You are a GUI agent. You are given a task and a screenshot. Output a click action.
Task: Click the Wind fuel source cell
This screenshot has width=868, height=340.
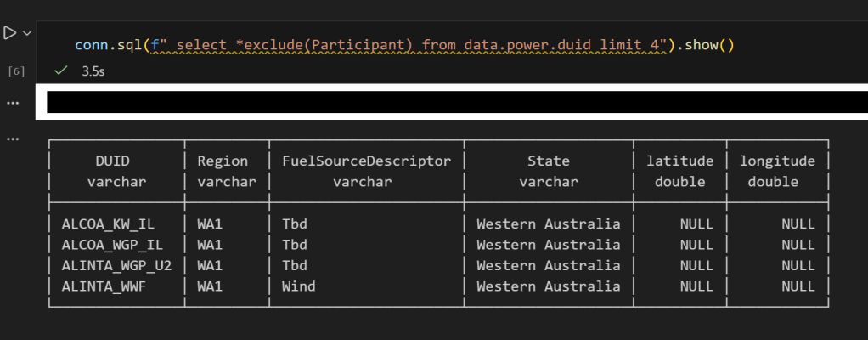pyautogui.click(x=298, y=286)
